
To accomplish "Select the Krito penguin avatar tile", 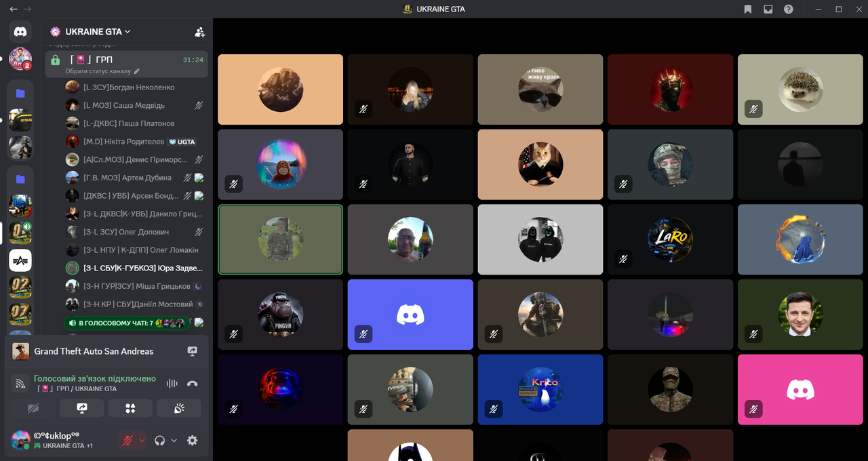I will click(x=540, y=390).
